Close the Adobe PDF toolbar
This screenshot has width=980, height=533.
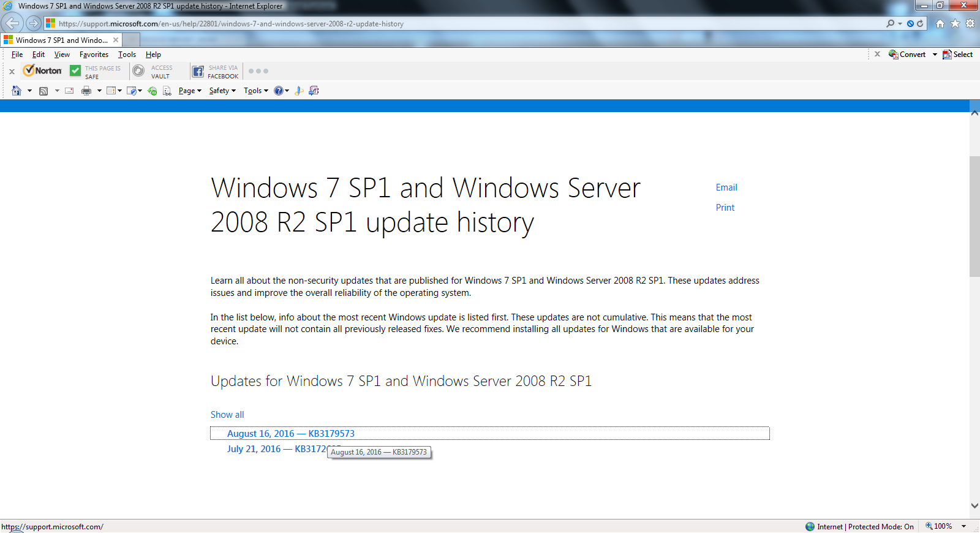point(877,54)
